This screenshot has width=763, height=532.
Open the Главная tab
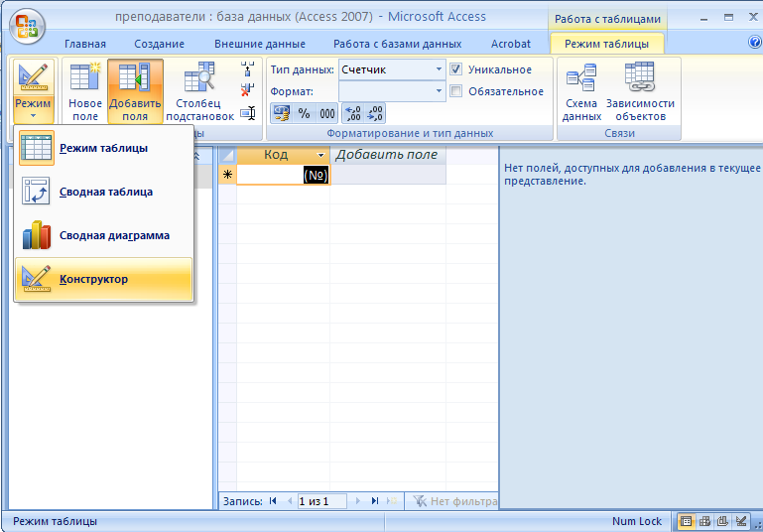coord(85,44)
